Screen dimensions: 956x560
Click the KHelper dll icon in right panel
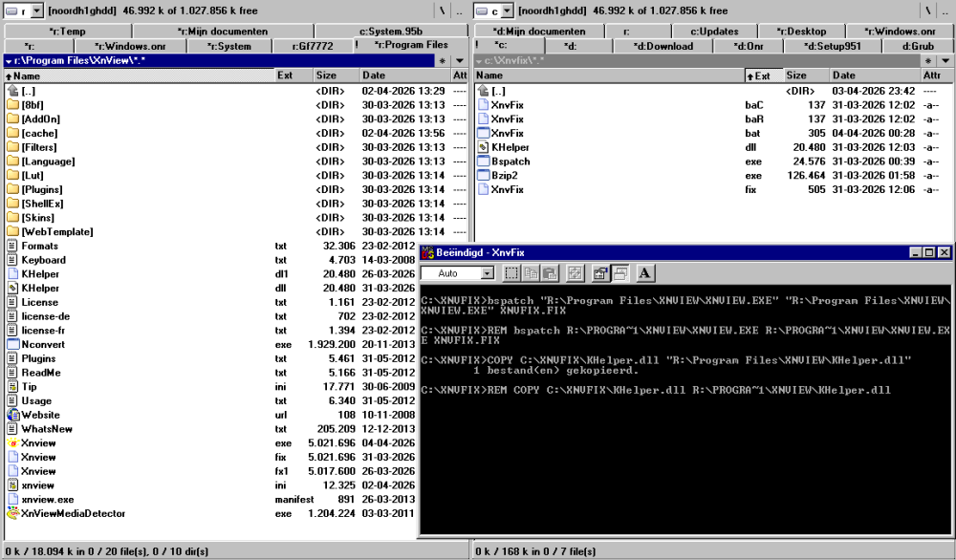[x=484, y=147]
